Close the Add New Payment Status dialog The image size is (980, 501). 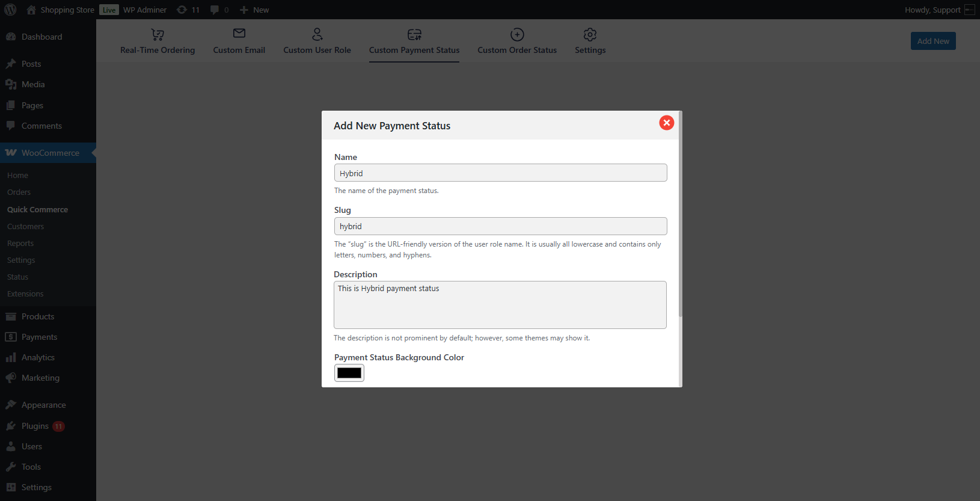click(x=666, y=123)
